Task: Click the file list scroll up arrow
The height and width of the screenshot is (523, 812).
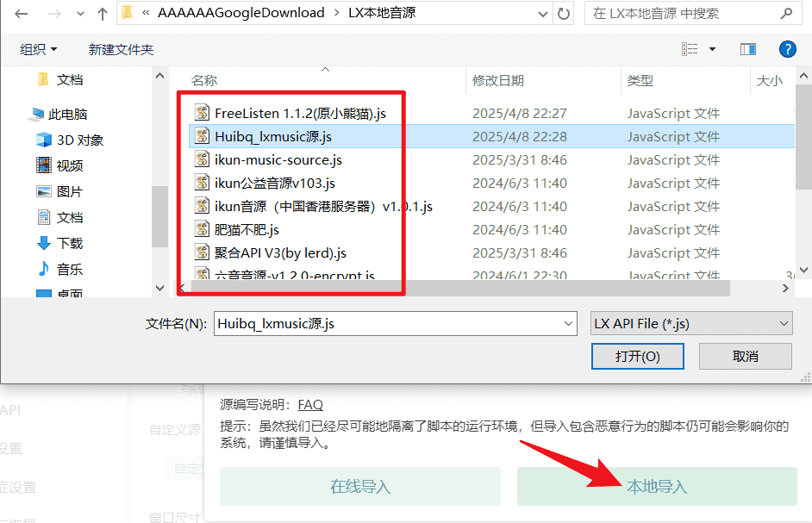Action: (x=803, y=76)
